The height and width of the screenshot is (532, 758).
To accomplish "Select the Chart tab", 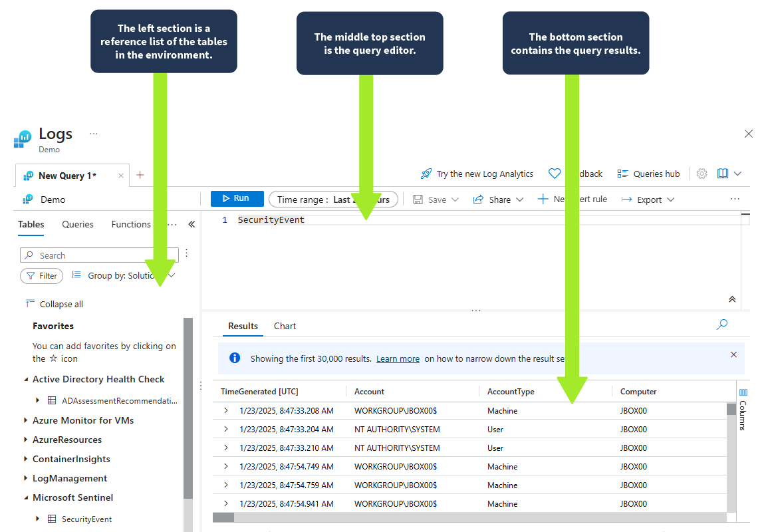I will 285,326.
